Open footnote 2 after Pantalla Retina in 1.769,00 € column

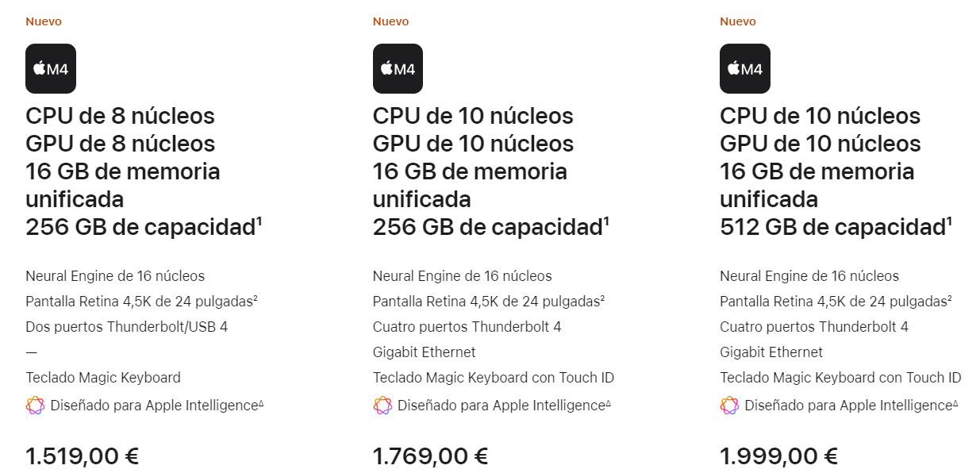(602, 298)
